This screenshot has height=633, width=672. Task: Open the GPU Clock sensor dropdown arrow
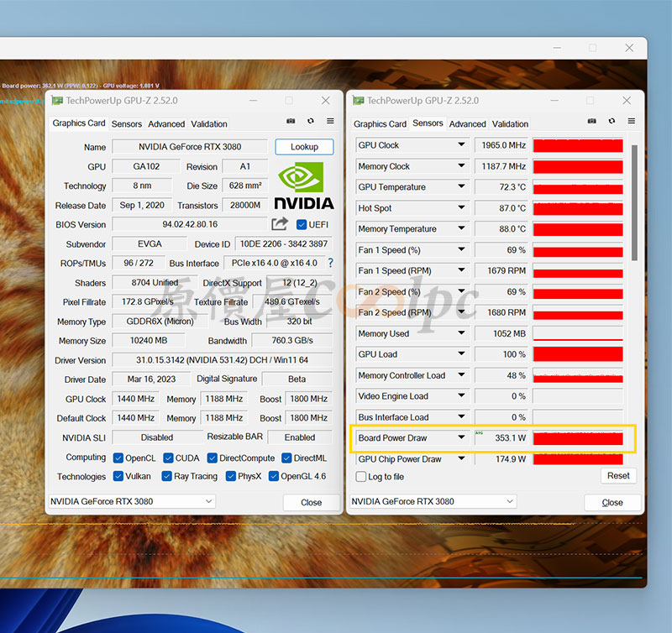click(461, 144)
